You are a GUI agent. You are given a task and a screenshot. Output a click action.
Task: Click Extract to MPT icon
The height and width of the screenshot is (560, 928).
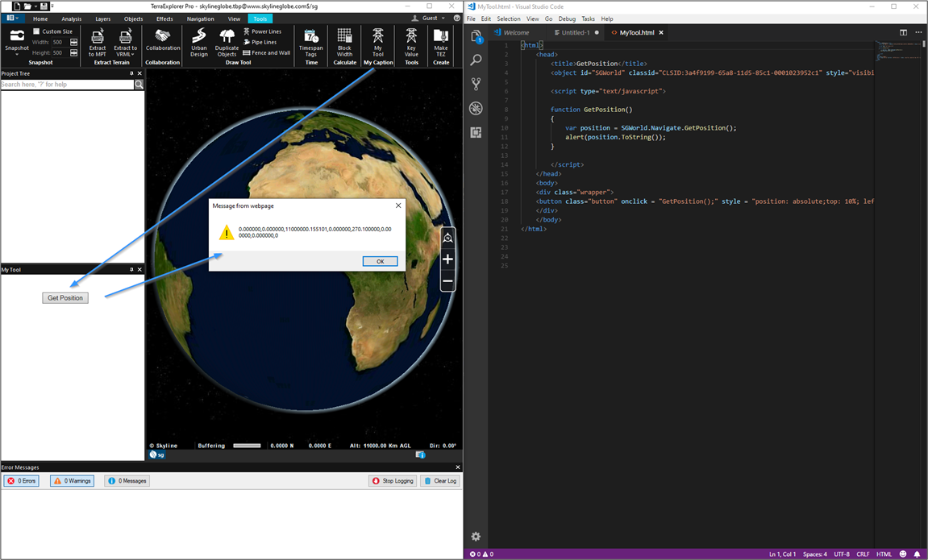pos(97,37)
